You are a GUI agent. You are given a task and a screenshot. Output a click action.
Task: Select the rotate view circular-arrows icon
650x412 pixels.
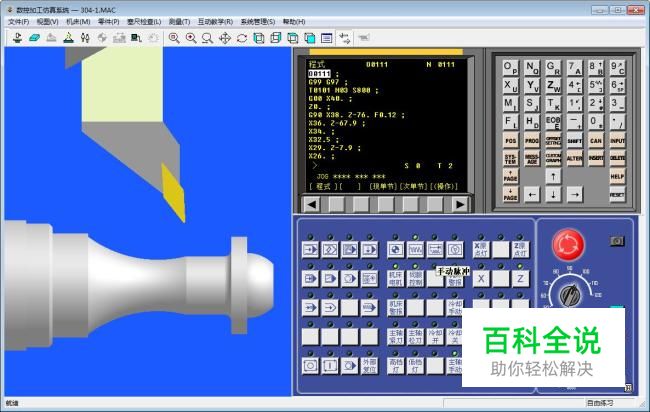pyautogui.click(x=242, y=38)
